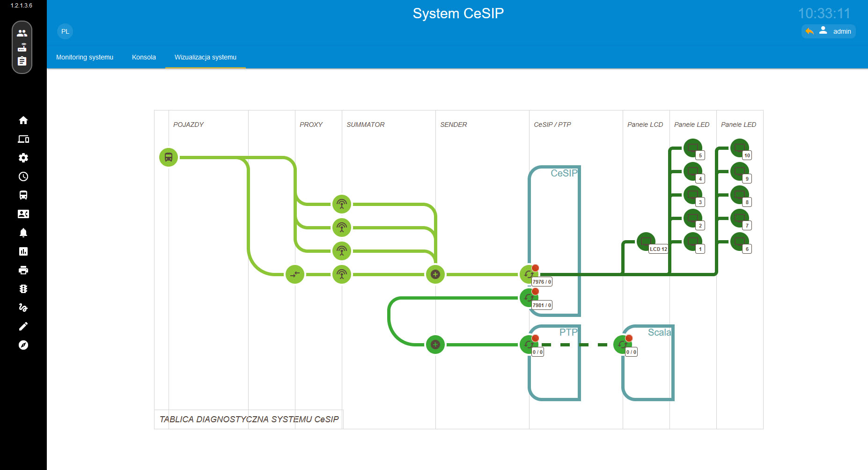Open the bar chart statistics sidebar icon

pos(23,251)
